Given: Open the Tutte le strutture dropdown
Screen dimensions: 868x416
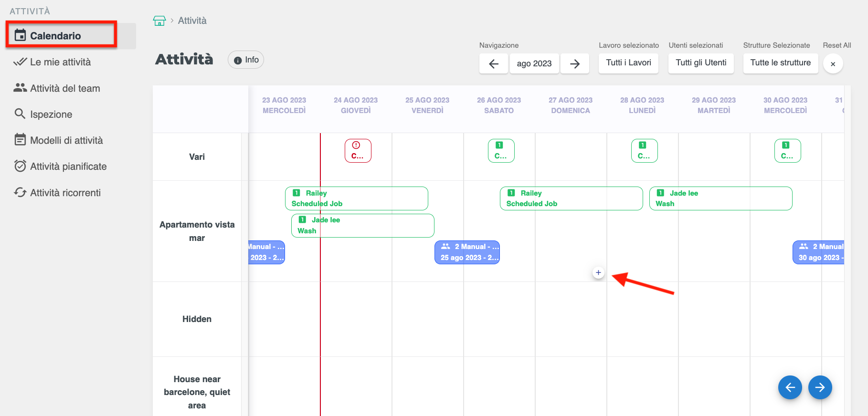Looking at the screenshot, I should (x=780, y=63).
